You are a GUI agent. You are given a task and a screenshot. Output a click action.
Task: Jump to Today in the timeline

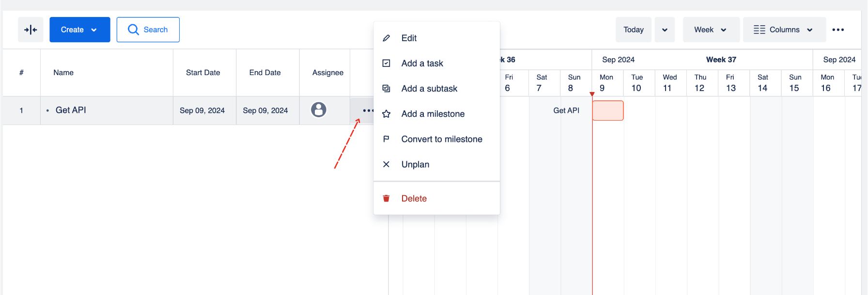click(633, 30)
